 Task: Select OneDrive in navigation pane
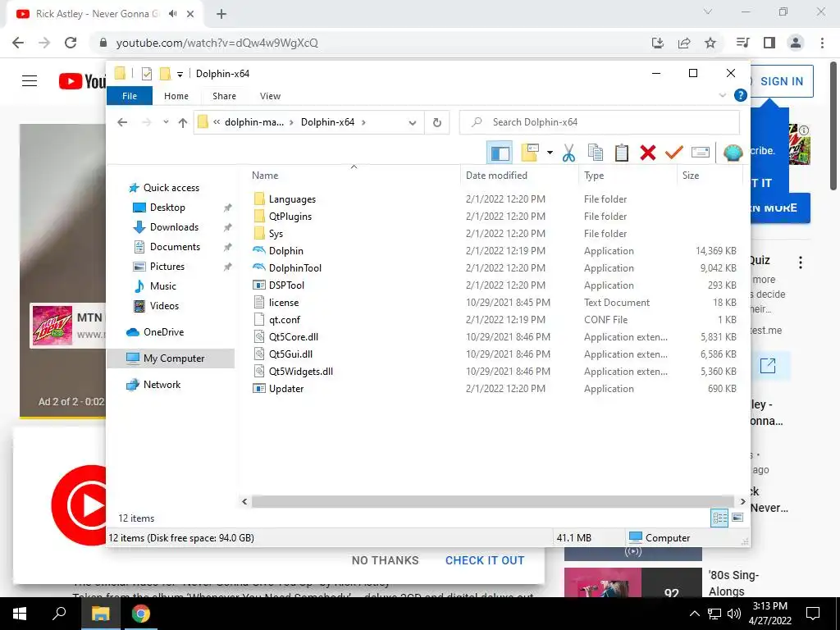click(x=163, y=332)
